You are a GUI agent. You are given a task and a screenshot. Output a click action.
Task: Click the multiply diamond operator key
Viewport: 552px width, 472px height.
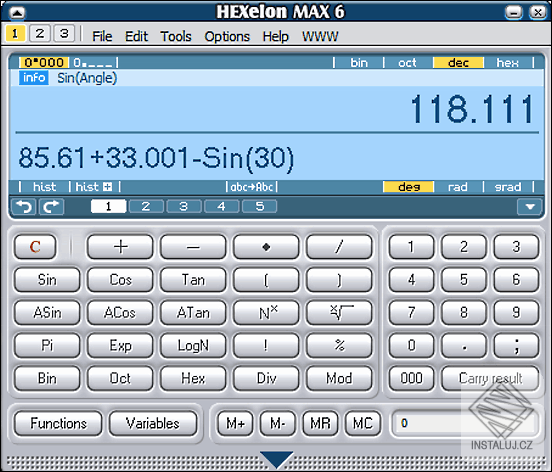pyautogui.click(x=266, y=247)
